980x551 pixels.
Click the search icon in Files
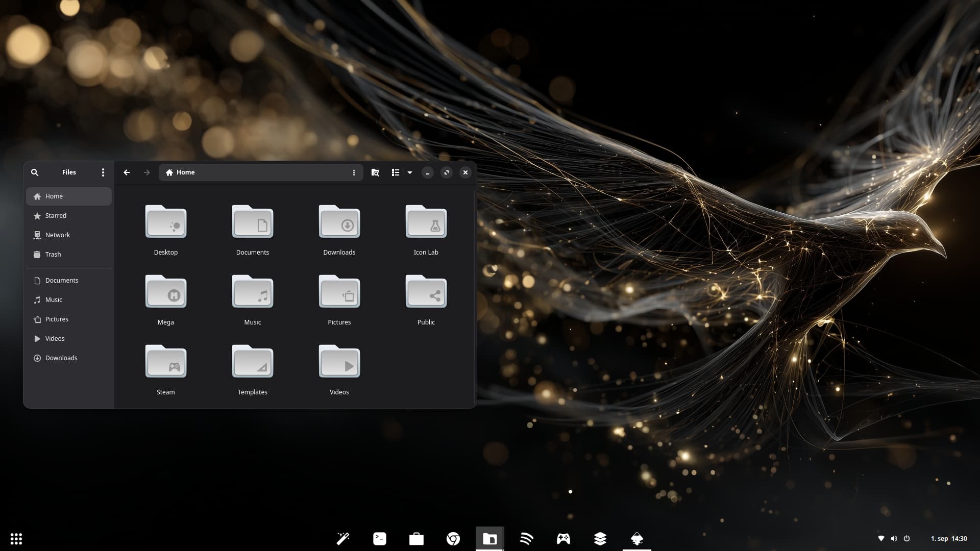point(35,172)
